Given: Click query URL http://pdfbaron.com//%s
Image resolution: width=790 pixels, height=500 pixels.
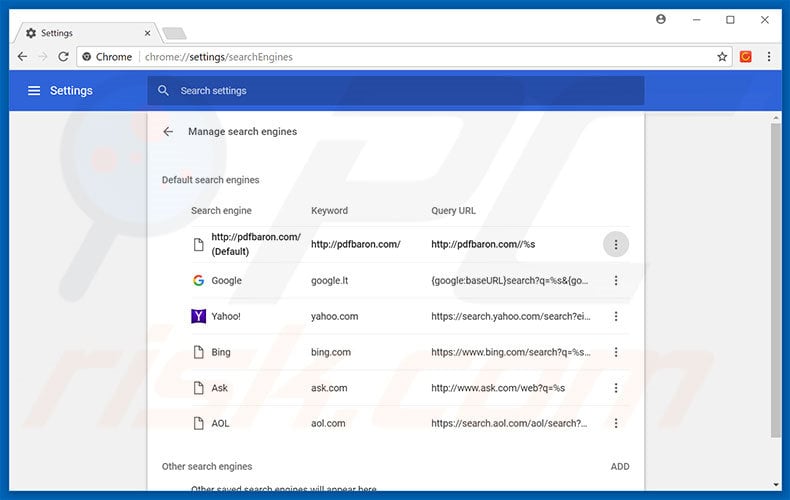Looking at the screenshot, I should click(483, 244).
